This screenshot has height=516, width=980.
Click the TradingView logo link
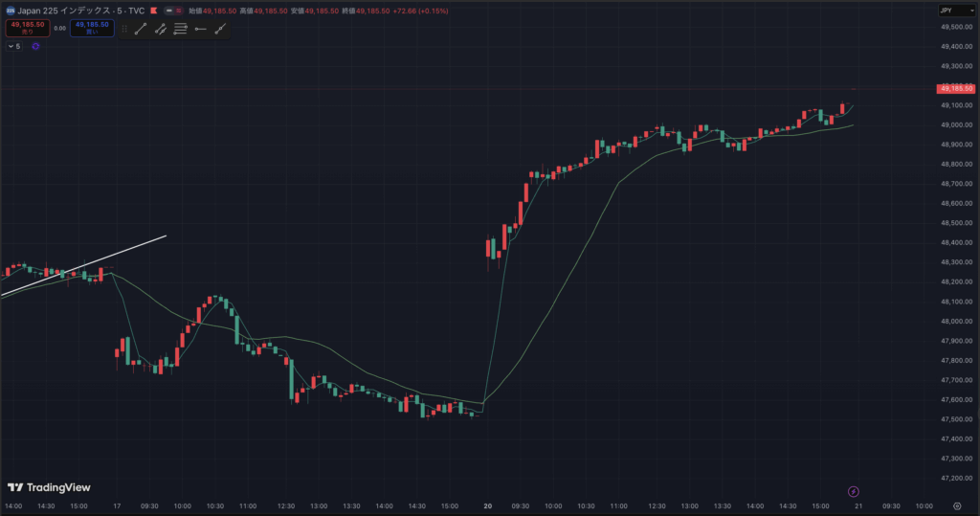(x=49, y=487)
